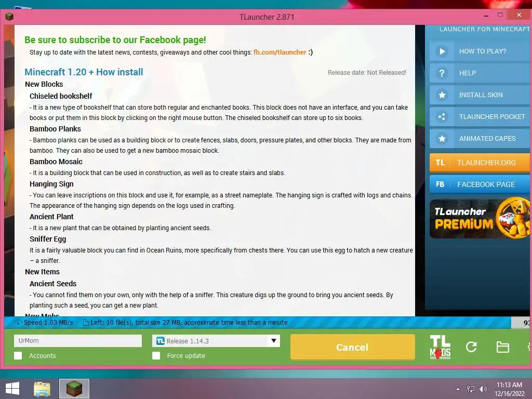Image resolution: width=532 pixels, height=399 pixels.
Task: Click the Bamboo Planks heading
Action: pyautogui.click(x=55, y=129)
